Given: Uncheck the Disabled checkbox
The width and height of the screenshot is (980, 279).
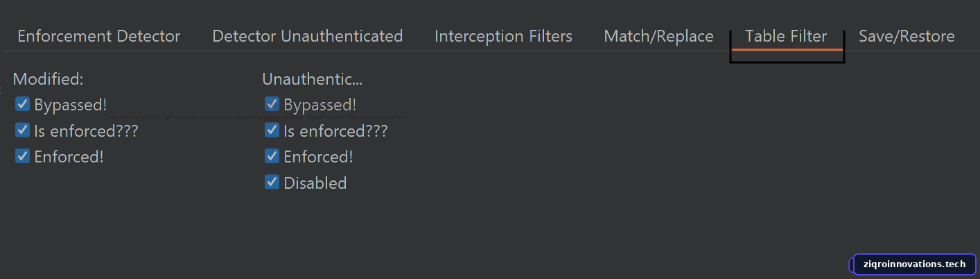Looking at the screenshot, I should [272, 183].
